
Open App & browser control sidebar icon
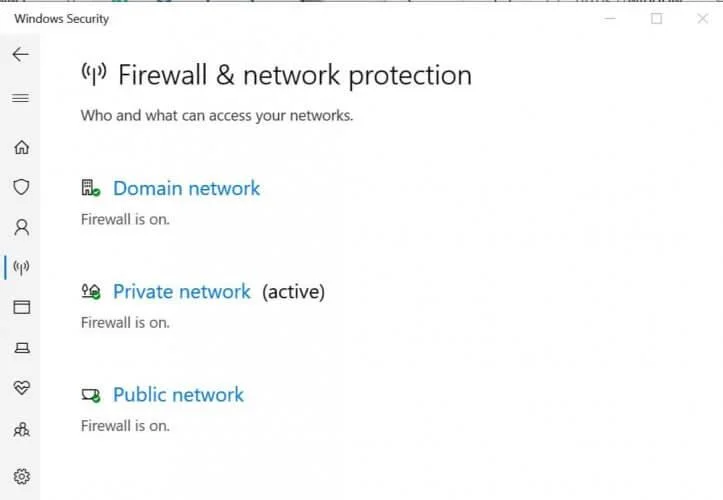(21, 307)
